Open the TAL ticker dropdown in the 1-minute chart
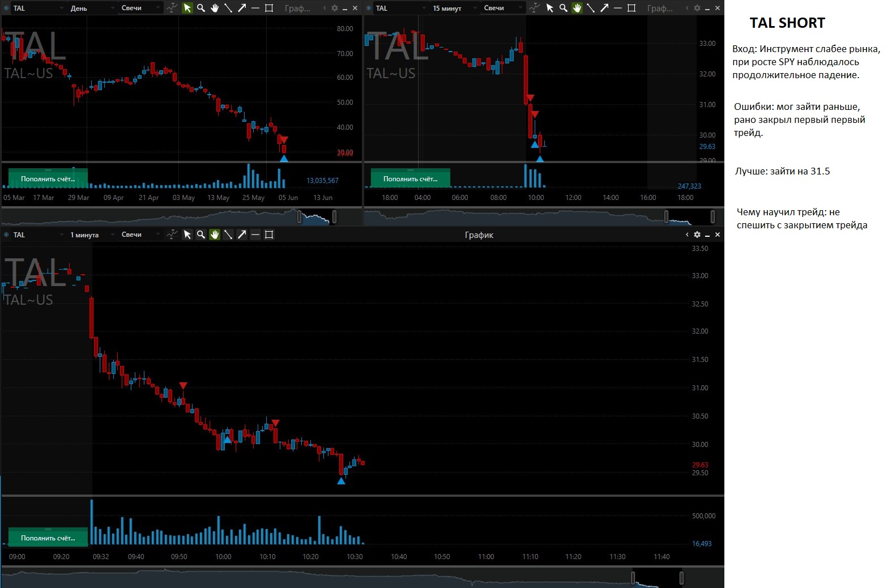 click(x=38, y=235)
